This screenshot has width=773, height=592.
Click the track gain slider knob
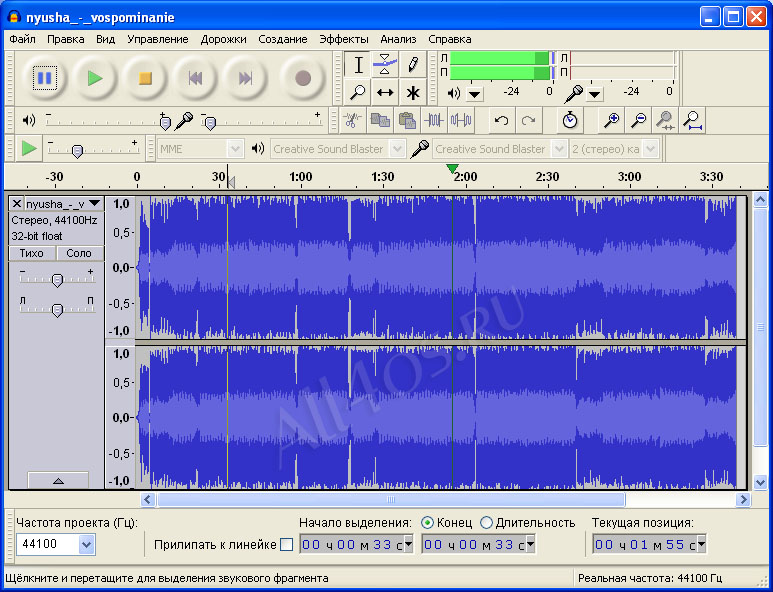tap(57, 281)
